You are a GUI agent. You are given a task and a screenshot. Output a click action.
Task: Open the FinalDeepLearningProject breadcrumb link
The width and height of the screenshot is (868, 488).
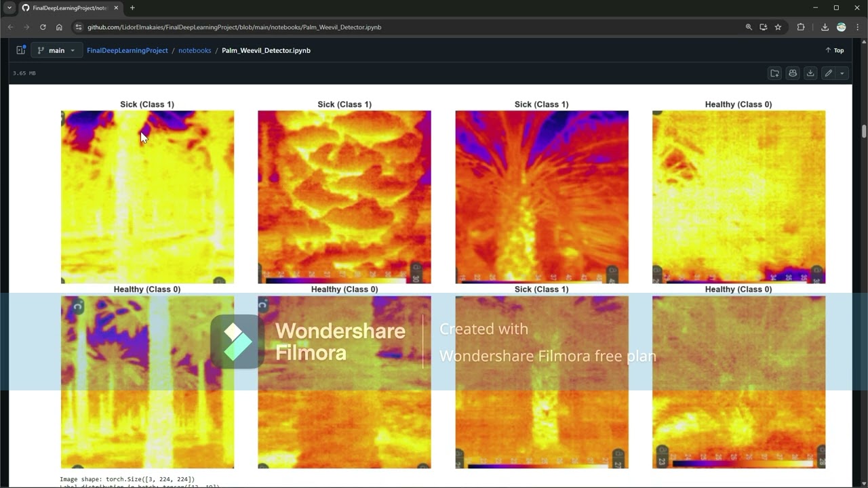pyautogui.click(x=127, y=50)
